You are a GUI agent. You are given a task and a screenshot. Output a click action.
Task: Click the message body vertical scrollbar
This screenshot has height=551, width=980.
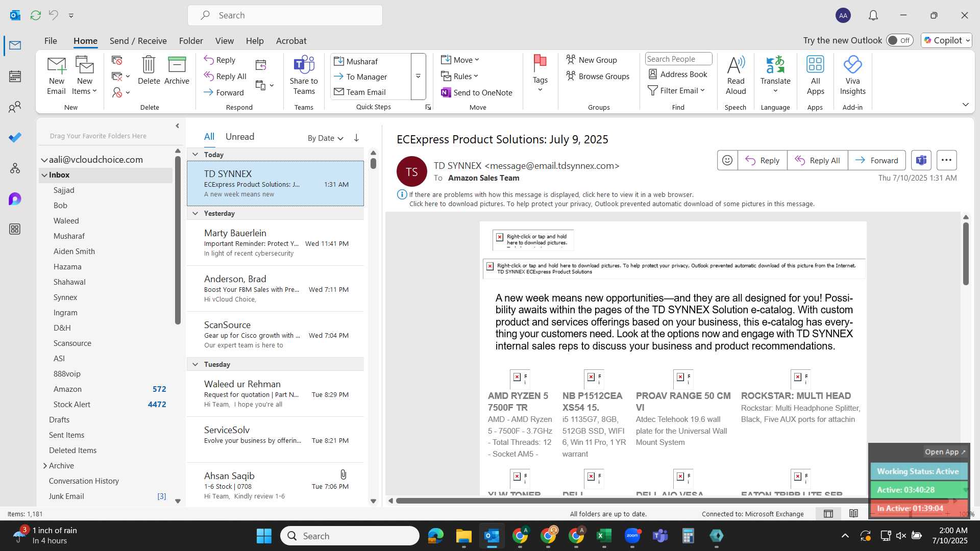click(965, 254)
